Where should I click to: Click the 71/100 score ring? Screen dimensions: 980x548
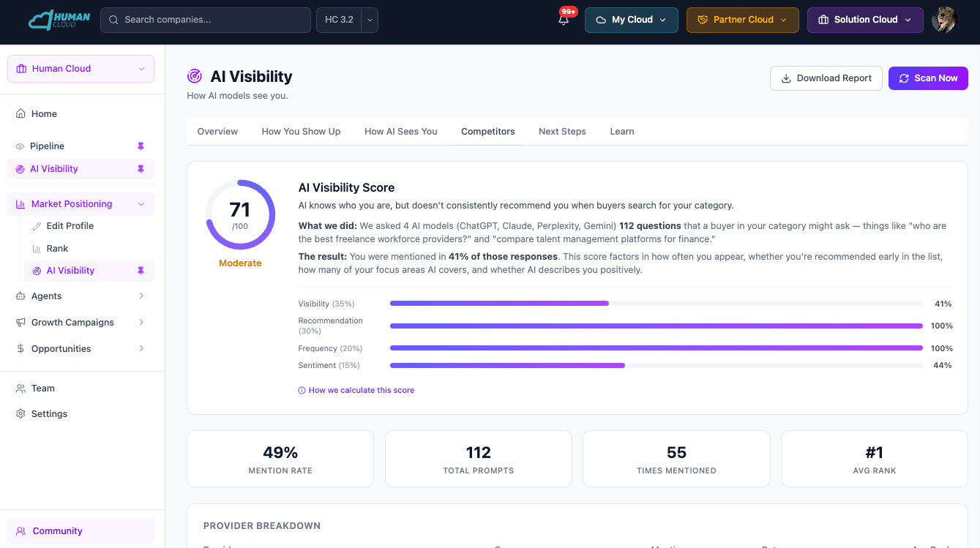pos(240,214)
